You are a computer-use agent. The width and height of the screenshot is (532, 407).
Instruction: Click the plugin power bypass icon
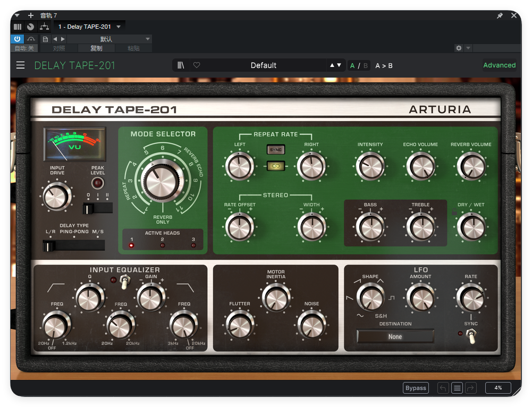pyautogui.click(x=17, y=39)
